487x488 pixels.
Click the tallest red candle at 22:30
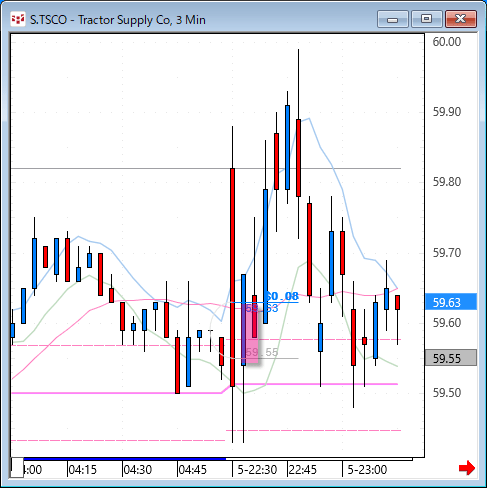click(232, 277)
